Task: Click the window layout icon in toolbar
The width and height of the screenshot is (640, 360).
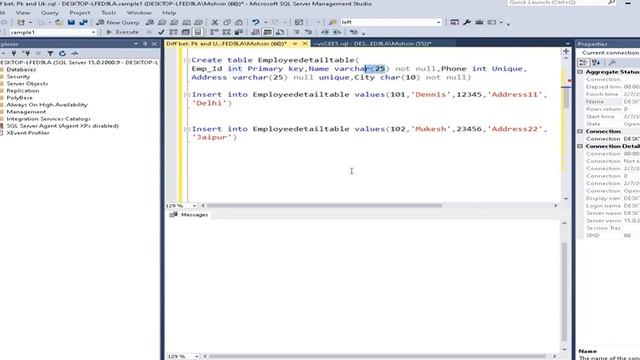Action: click(x=492, y=22)
